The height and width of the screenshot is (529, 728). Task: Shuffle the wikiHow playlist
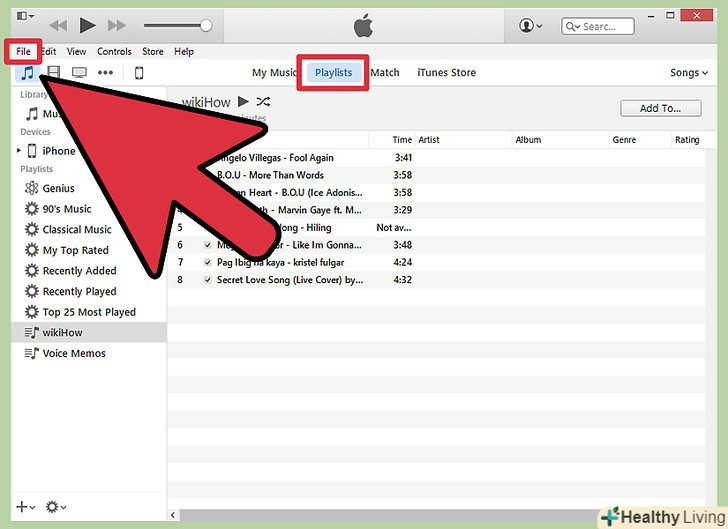click(x=263, y=101)
